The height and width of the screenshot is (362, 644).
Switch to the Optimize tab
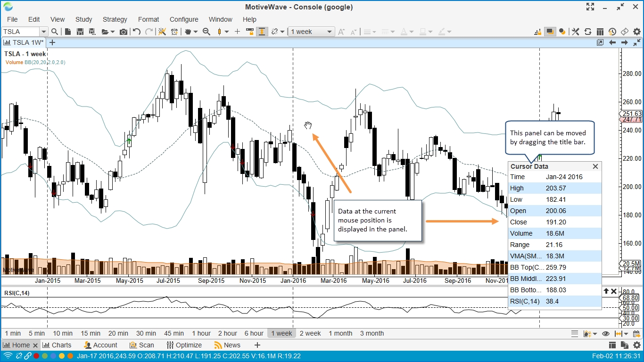(x=184, y=345)
